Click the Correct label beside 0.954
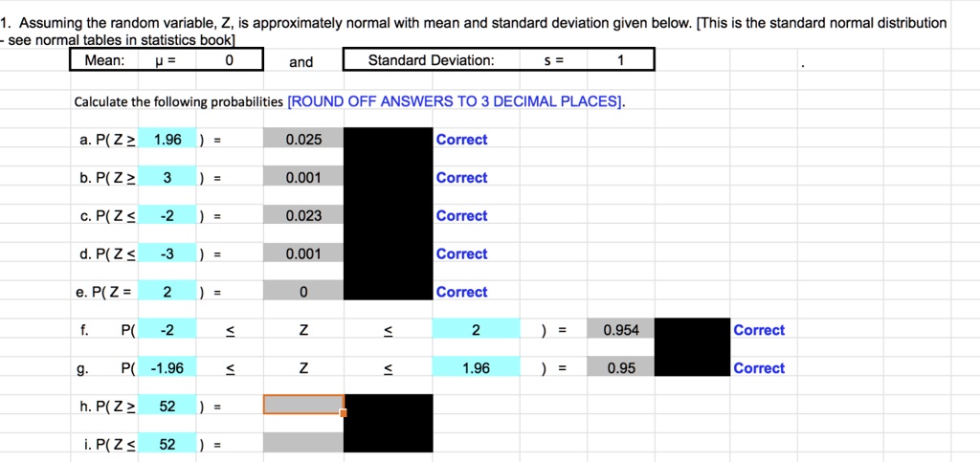 (758, 330)
